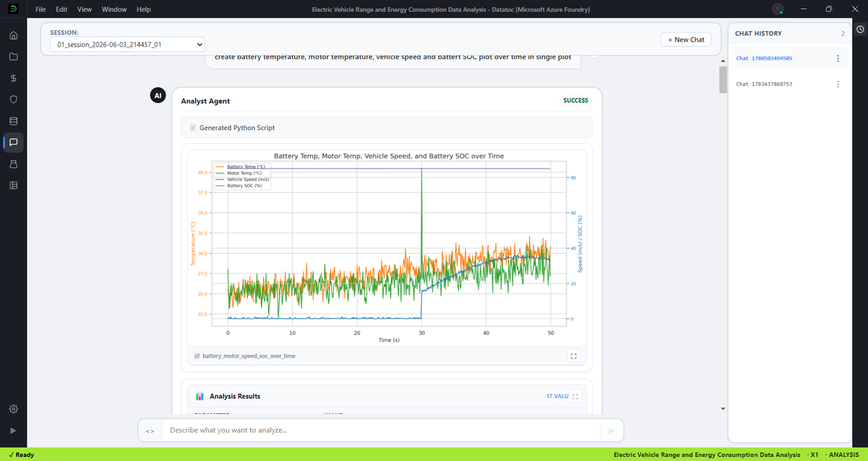
Task: Open the File menu
Action: click(x=41, y=9)
